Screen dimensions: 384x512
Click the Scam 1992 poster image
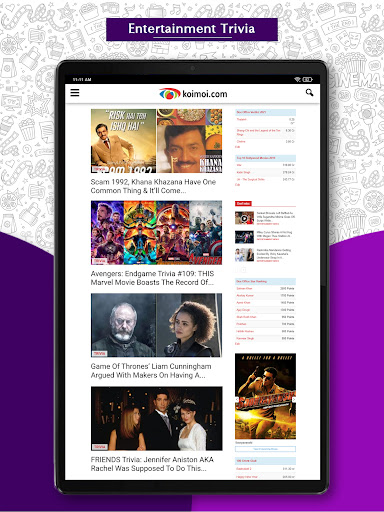point(123,141)
